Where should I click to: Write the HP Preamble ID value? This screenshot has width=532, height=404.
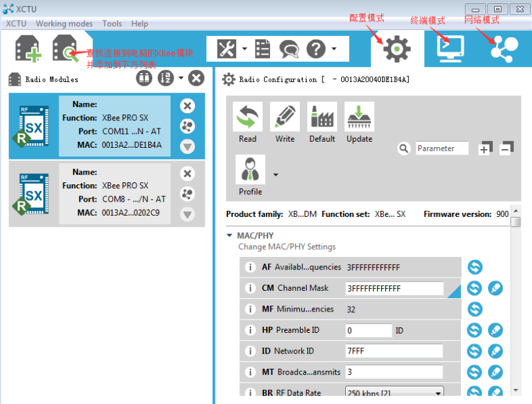pyautogui.click(x=495, y=330)
